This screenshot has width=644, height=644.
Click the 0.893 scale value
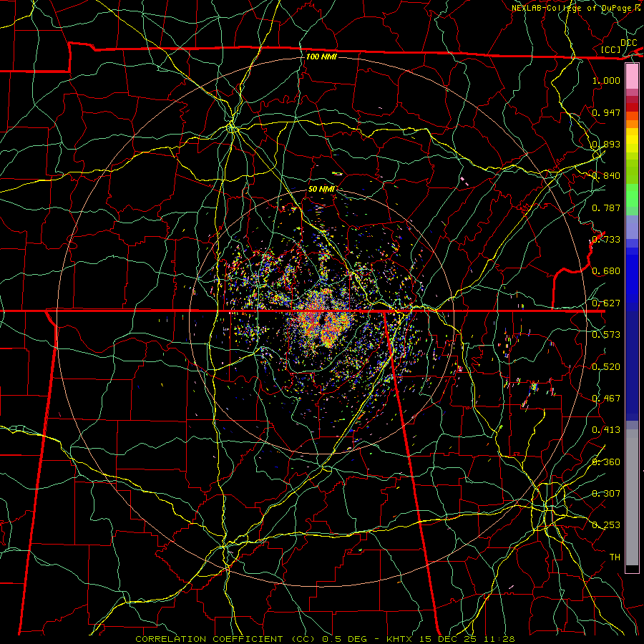tap(606, 144)
